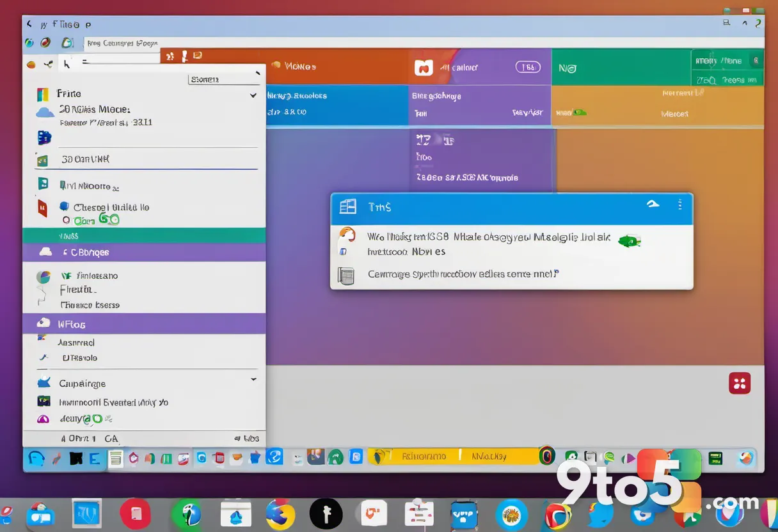This screenshot has width=778, height=532.
Task: Select the dark monitor icon in the sidebar
Action: tap(44, 402)
